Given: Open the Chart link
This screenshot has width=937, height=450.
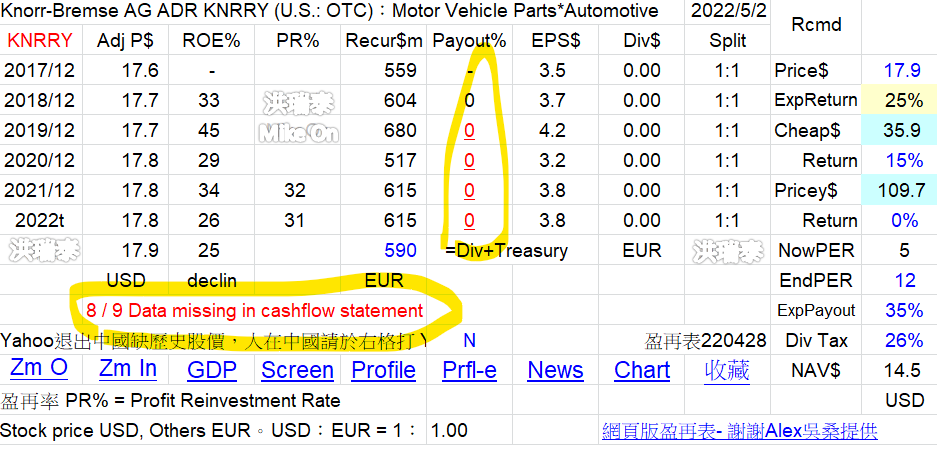Looking at the screenshot, I should (642, 371).
